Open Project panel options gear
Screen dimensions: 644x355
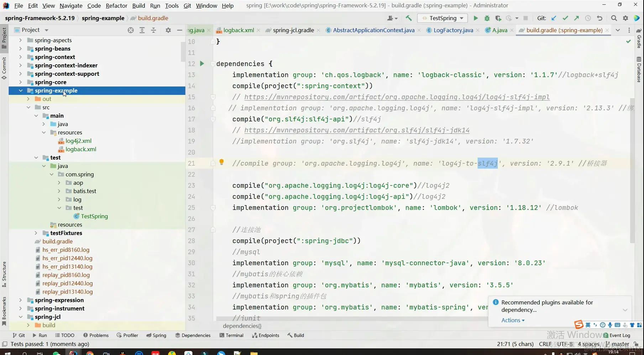168,30
